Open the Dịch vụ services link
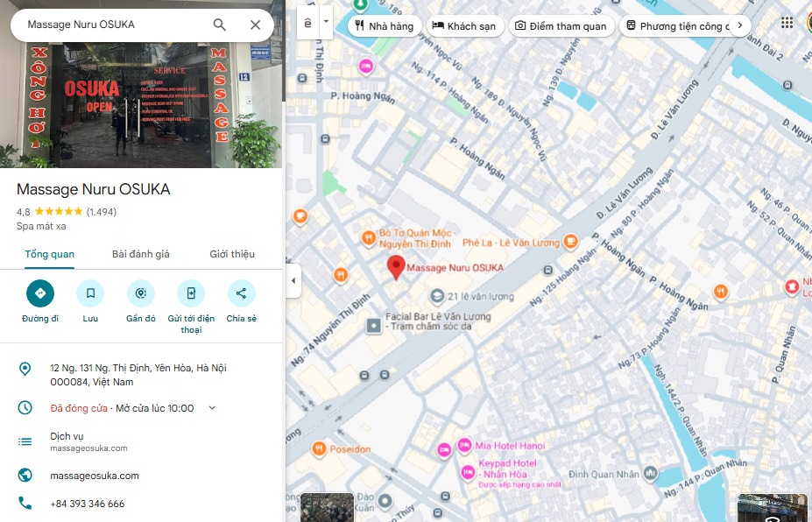 (88, 441)
